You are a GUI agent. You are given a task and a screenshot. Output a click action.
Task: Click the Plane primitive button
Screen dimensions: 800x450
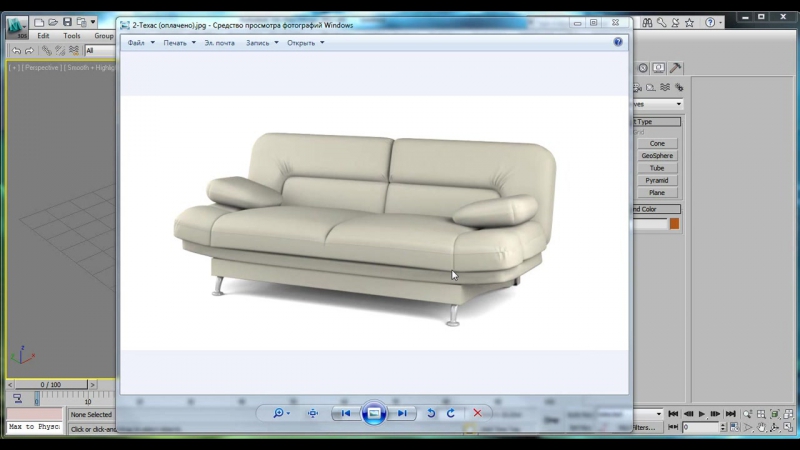657,192
